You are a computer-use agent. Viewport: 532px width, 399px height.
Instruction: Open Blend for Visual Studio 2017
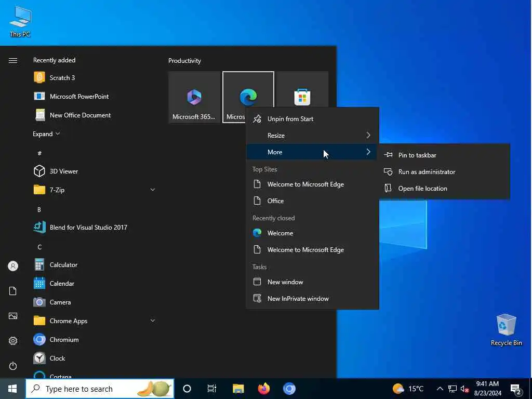95,228
